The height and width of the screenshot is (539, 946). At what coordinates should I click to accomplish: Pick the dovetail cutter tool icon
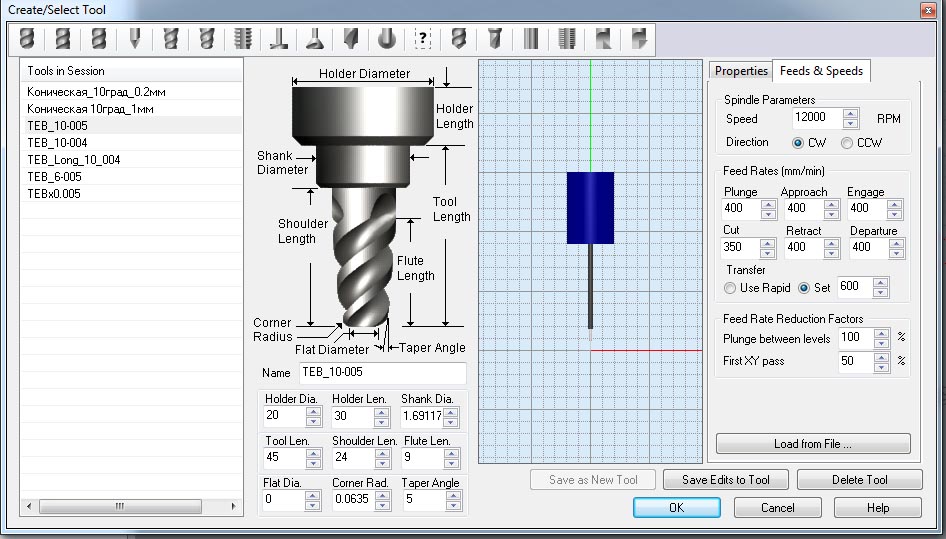pyautogui.click(x=314, y=39)
